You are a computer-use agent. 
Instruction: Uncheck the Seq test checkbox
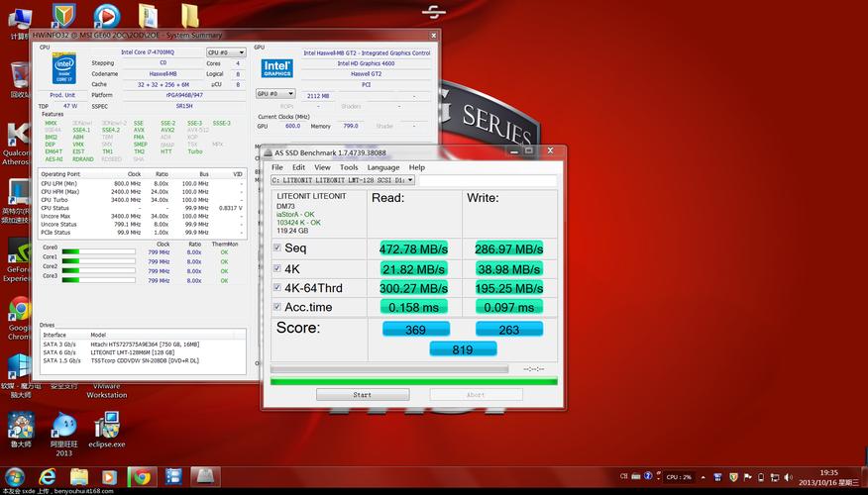276,247
